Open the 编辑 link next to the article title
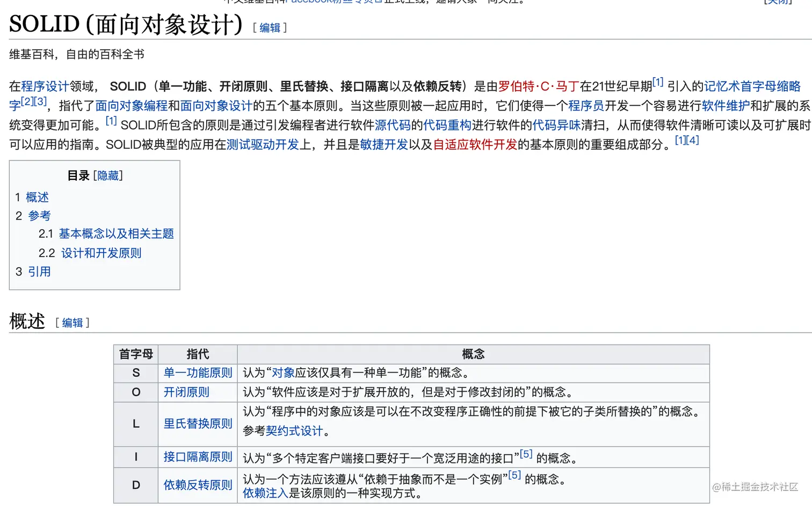Screen dimensions: 812x506 pos(270,27)
